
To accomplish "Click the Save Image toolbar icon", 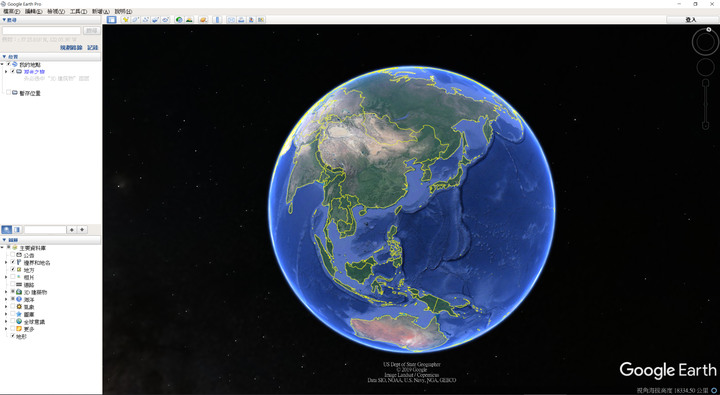I will 251,20.
